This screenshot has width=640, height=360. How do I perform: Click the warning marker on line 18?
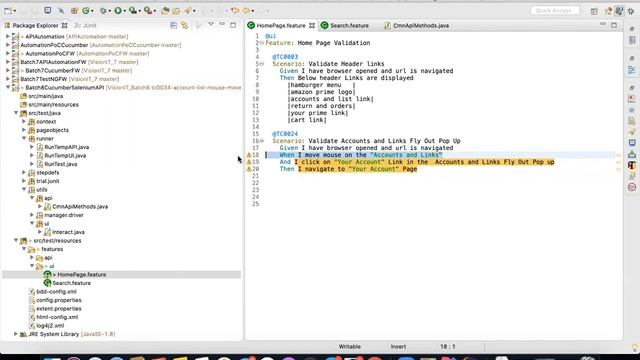[249, 155]
